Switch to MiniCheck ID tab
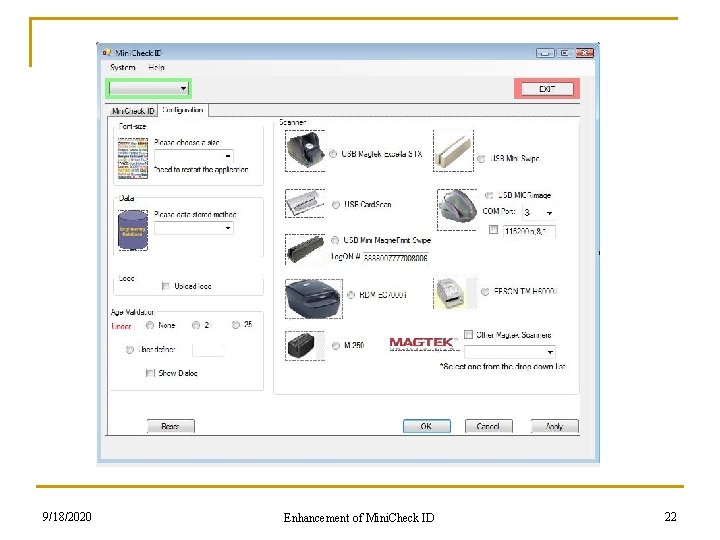This screenshot has height=540, width=720. click(x=133, y=111)
